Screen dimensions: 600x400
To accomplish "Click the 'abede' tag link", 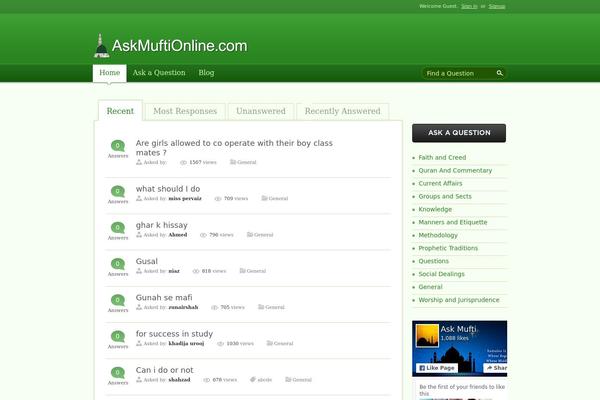I will click(264, 380).
